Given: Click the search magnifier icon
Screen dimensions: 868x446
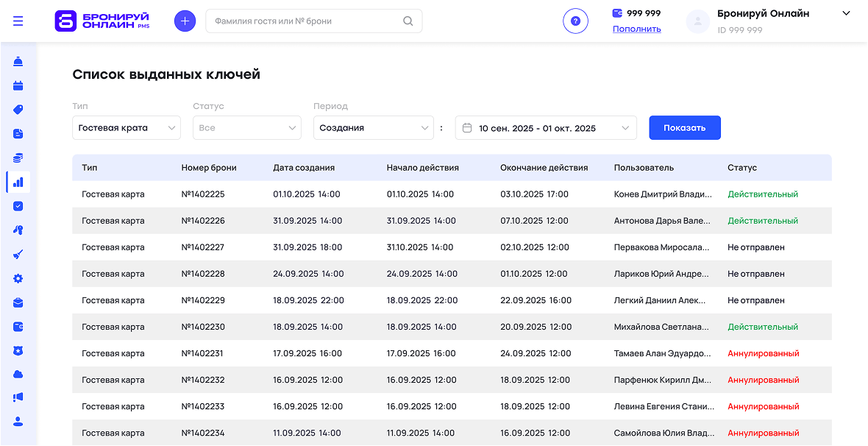Looking at the screenshot, I should [408, 21].
